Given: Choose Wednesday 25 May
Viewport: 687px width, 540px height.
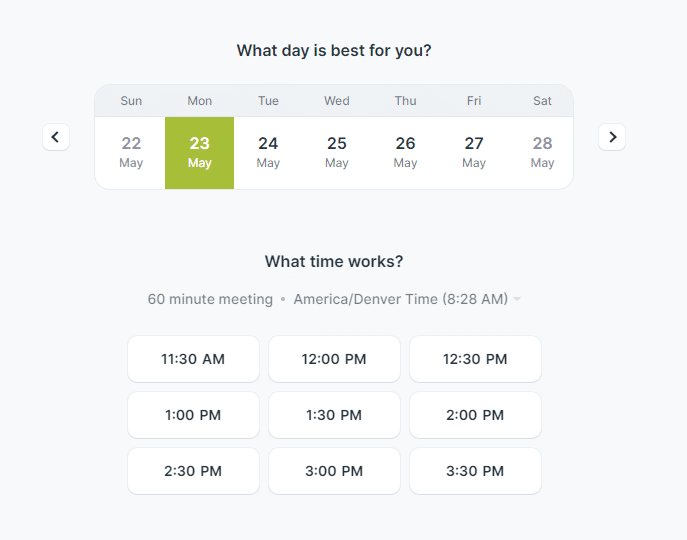Looking at the screenshot, I should click(336, 153).
